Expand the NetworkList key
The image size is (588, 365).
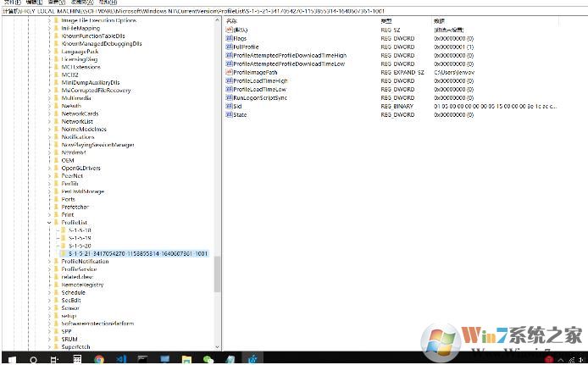50,121
